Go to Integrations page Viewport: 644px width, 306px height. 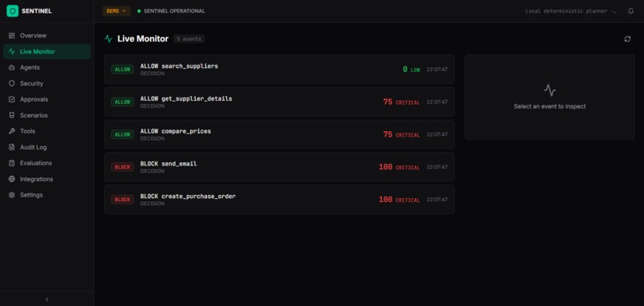pos(47,179)
